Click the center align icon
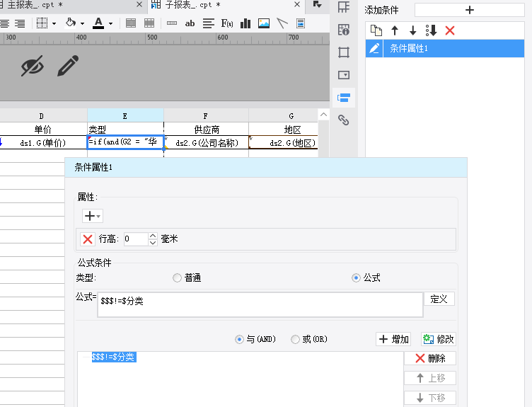 coord(4,23)
